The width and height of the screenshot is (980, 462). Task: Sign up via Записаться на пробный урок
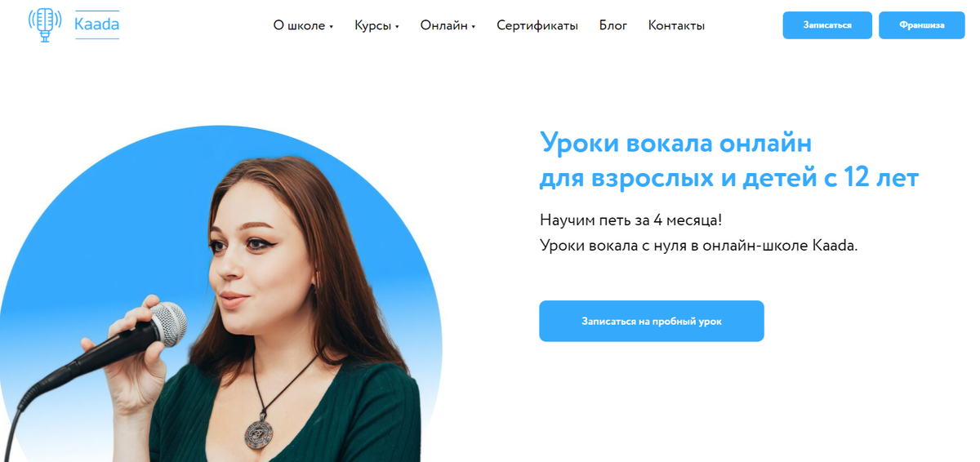(x=652, y=321)
